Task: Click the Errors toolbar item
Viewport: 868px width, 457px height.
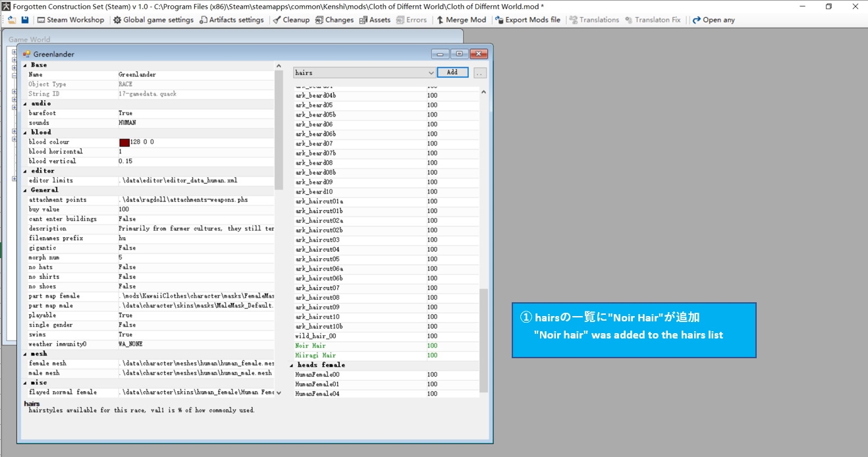Action: point(412,20)
